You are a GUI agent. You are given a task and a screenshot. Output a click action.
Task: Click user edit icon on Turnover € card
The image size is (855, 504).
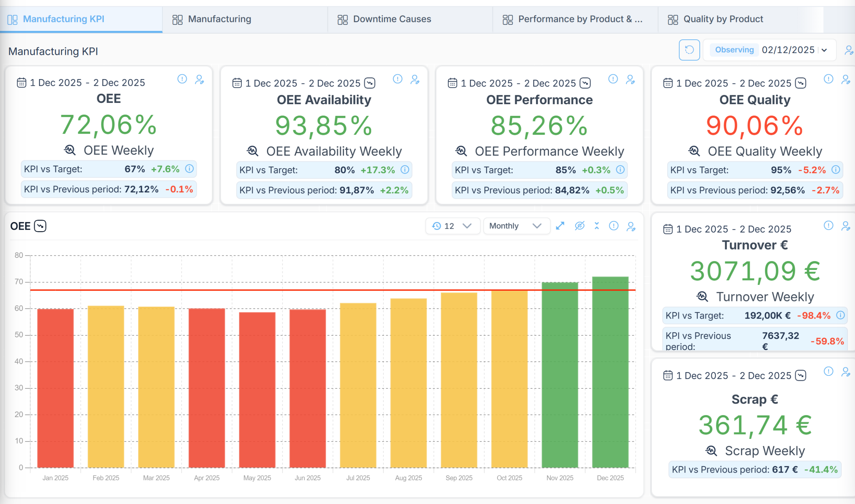pyautogui.click(x=846, y=226)
